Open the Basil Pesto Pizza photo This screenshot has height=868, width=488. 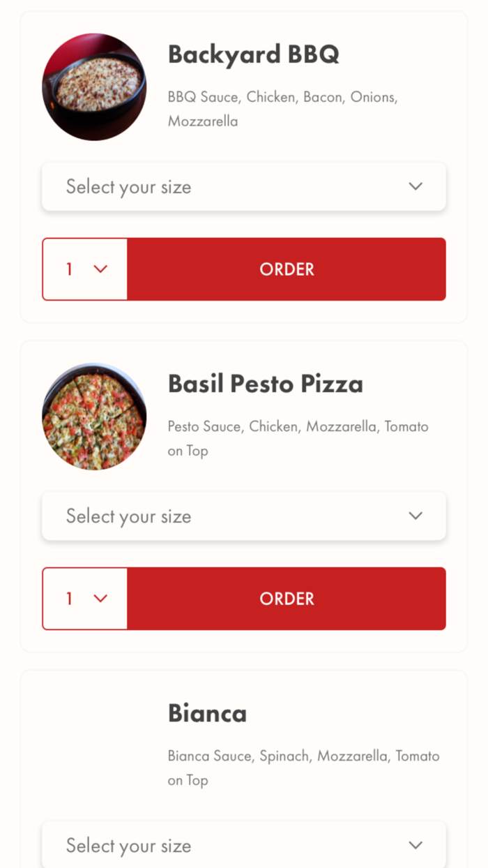point(94,417)
